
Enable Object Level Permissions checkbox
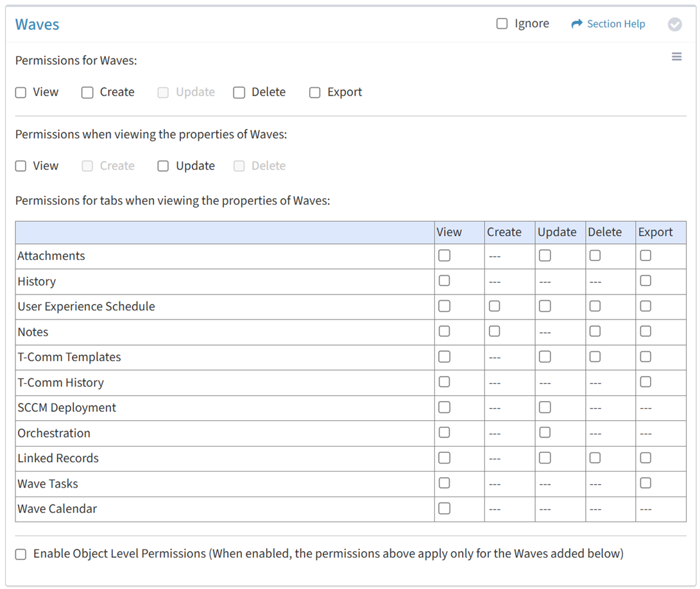[x=21, y=554]
